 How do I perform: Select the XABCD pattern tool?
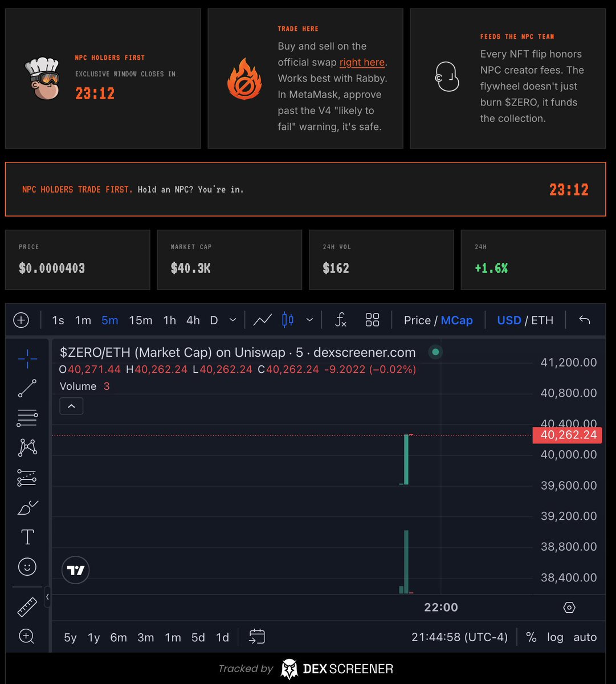pos(27,447)
